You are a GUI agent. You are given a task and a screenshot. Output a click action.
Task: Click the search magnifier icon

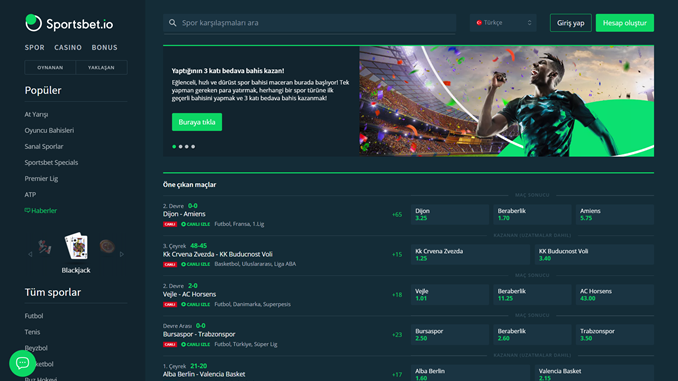pos(173,23)
